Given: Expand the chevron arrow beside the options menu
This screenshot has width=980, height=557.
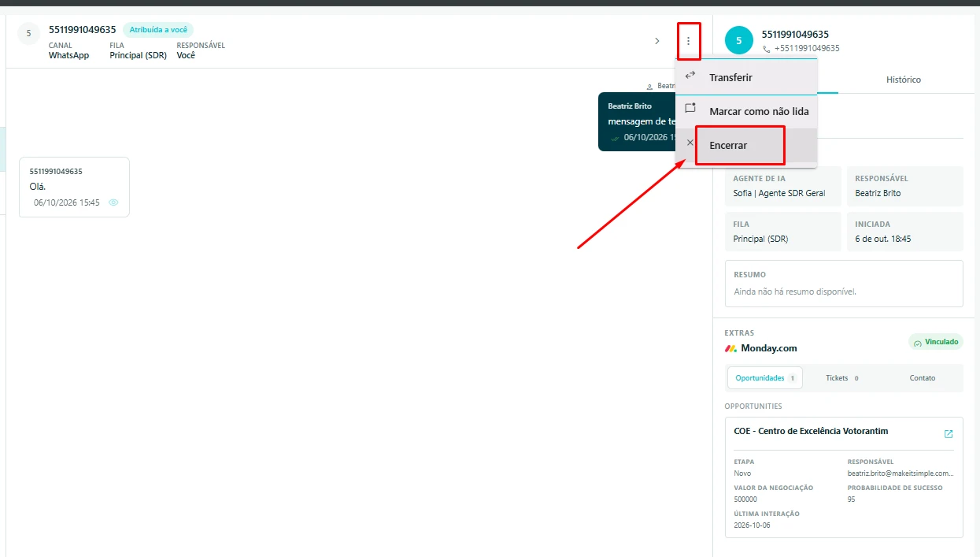Looking at the screenshot, I should pyautogui.click(x=657, y=41).
